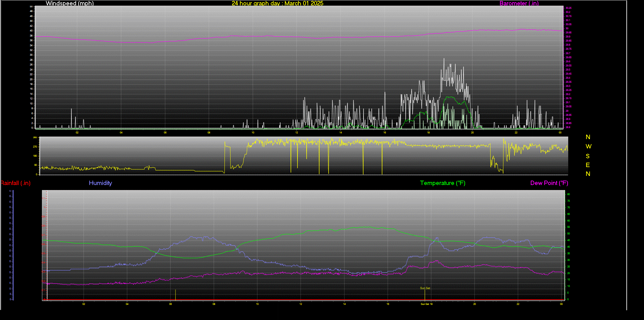Viewport: 644px width, 320px height.
Task: Click the '10' hour tick under the windspeed chart
Action: tap(253, 132)
